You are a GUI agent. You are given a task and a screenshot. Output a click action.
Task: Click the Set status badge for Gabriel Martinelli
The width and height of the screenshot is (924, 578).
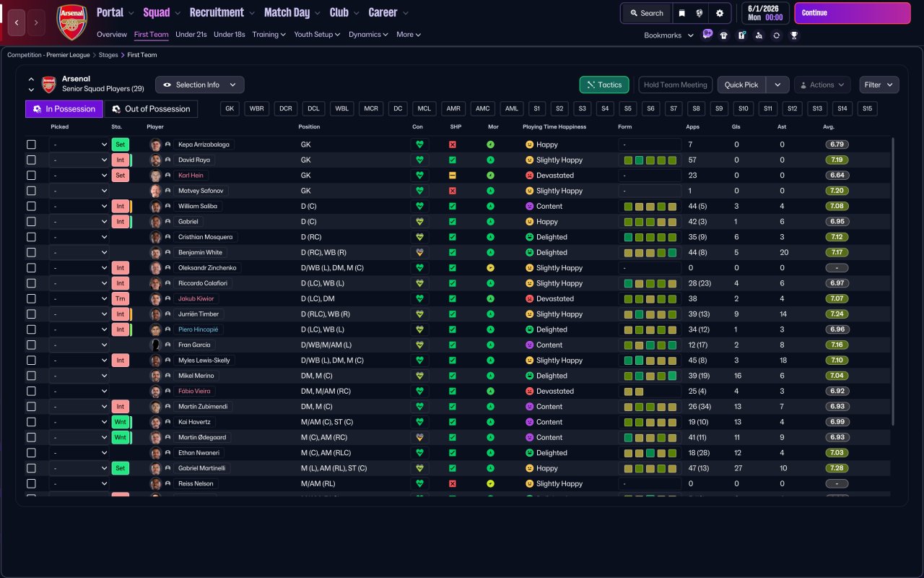point(121,468)
